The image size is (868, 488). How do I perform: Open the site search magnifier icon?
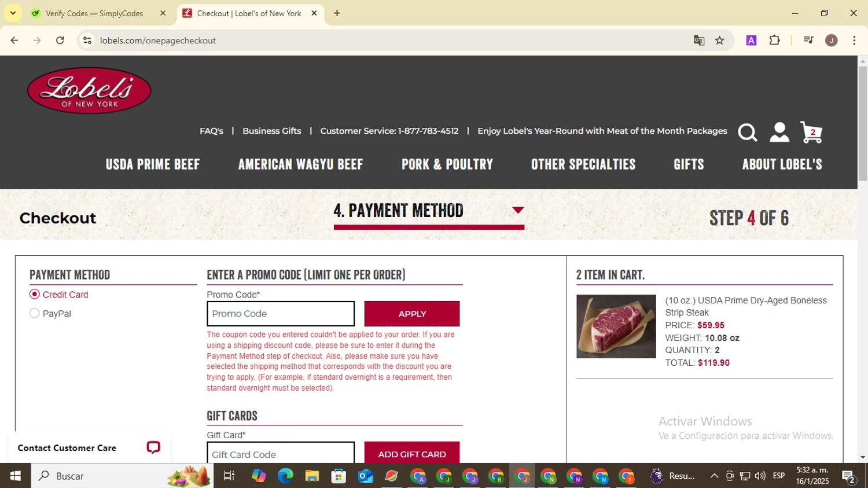(747, 133)
